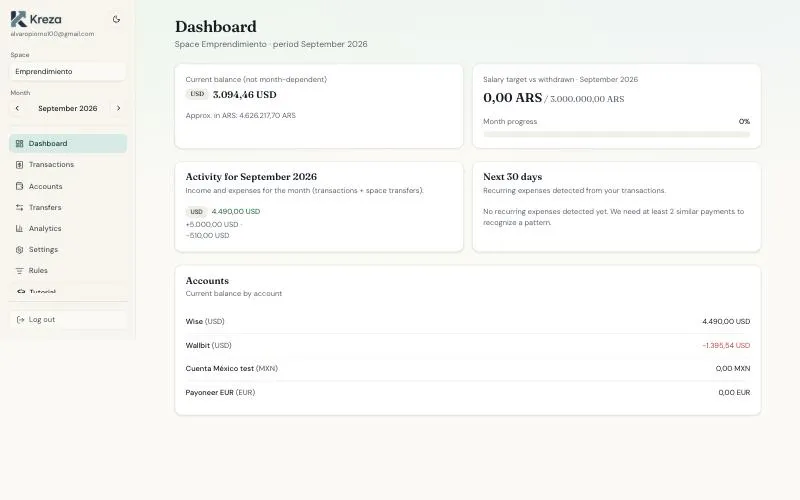Viewport: 800px width, 500px height.
Task: Open the Emprendimiento space selector
Action: [67, 71]
